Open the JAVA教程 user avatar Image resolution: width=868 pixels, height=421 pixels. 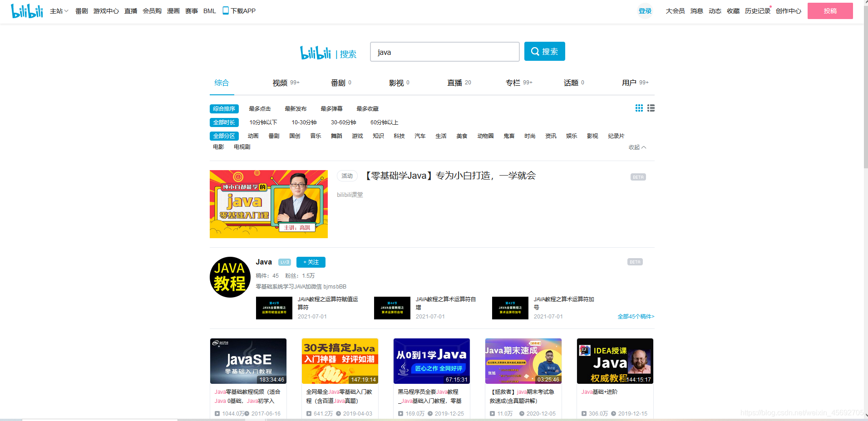(230, 277)
